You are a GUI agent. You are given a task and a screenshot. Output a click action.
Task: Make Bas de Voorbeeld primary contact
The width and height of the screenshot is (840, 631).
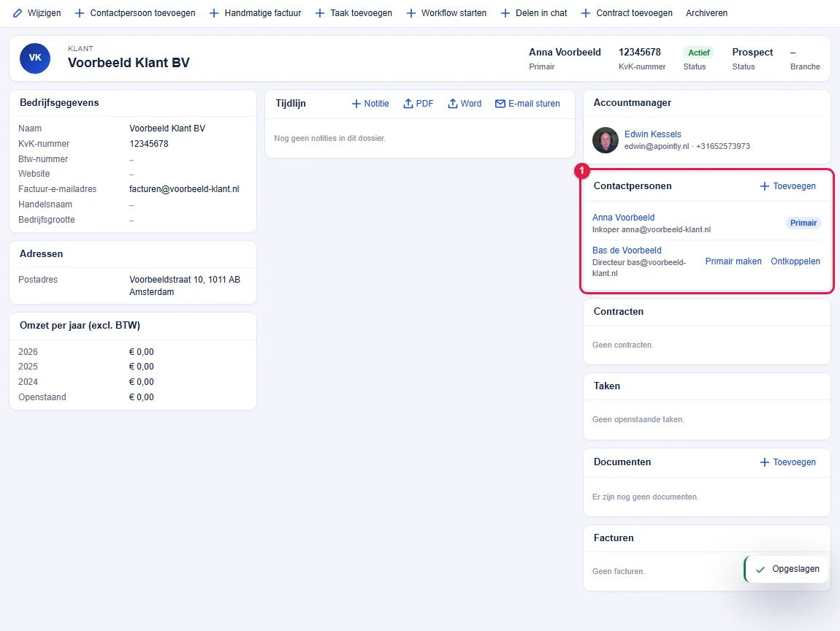click(x=733, y=261)
